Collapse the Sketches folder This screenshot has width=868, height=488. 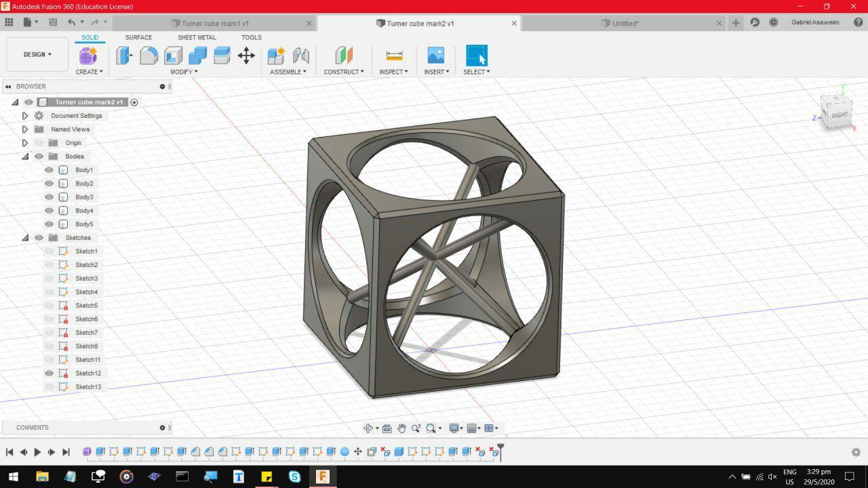(x=25, y=238)
